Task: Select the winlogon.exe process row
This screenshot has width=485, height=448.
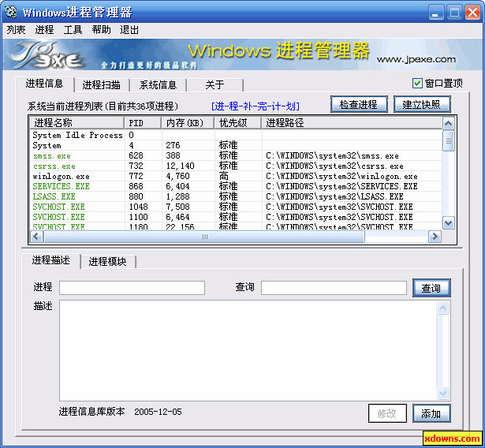Action: coord(236,176)
